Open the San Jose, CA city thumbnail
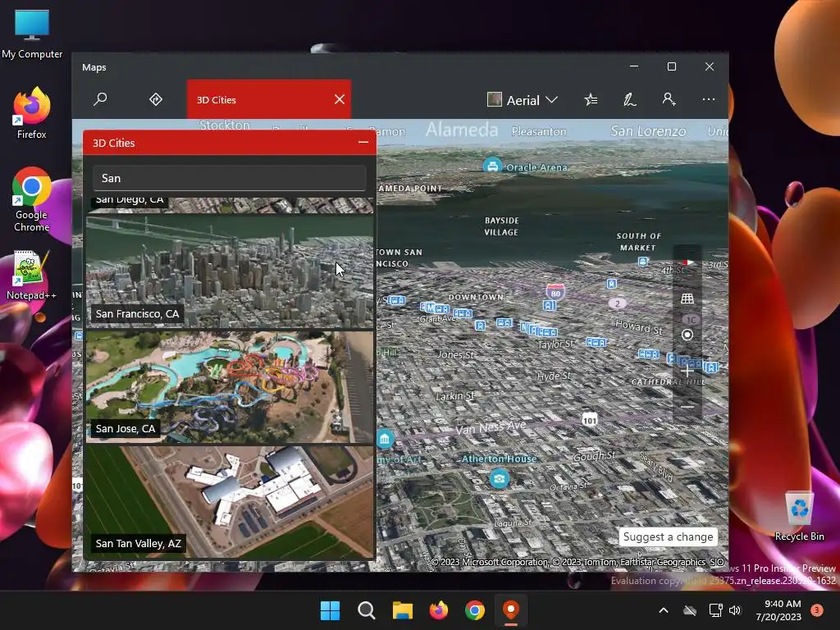Viewport: 840px width, 630px height. tap(230, 387)
